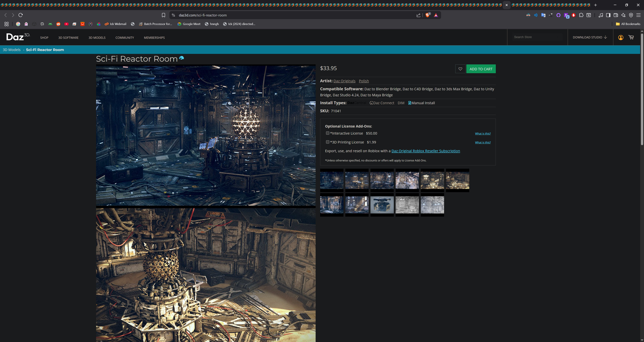This screenshot has height=342, width=644.
Task: Enable the Interactive License checkbox
Action: (328, 133)
